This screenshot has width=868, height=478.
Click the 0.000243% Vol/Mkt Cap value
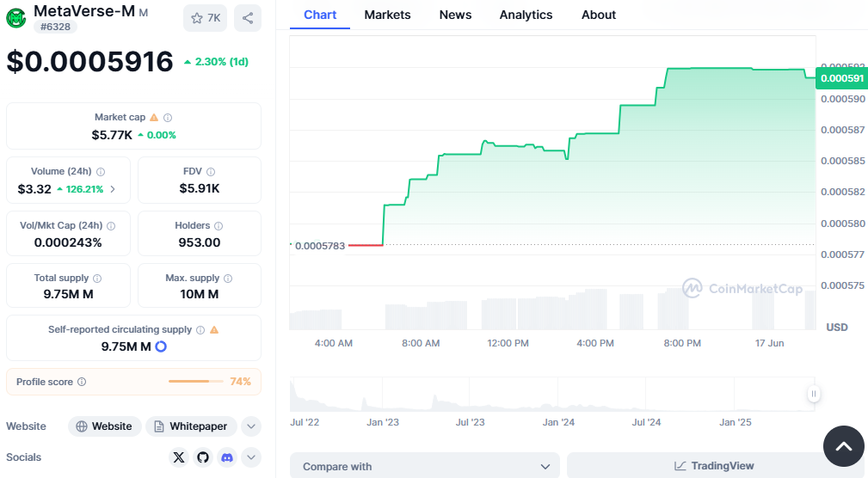pos(68,242)
